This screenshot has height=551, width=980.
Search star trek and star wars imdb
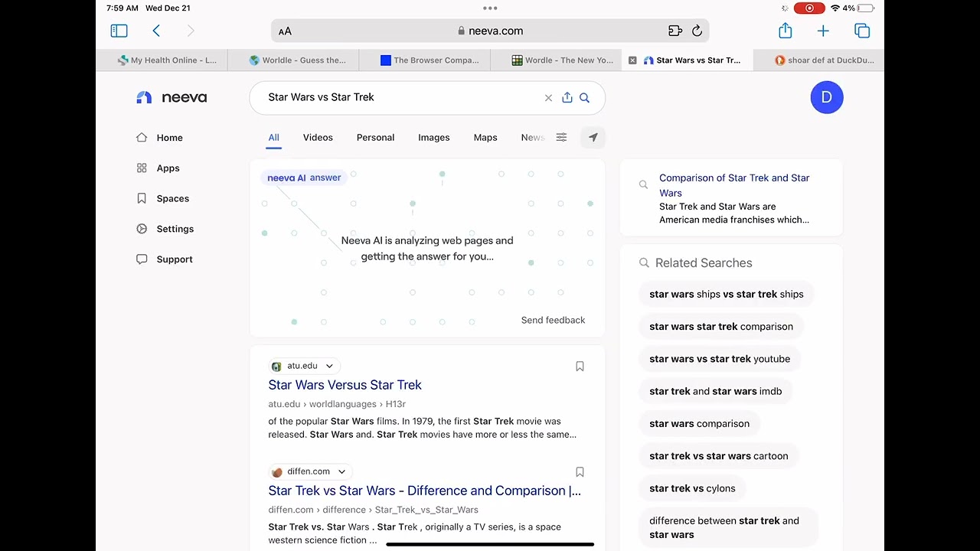tap(716, 391)
